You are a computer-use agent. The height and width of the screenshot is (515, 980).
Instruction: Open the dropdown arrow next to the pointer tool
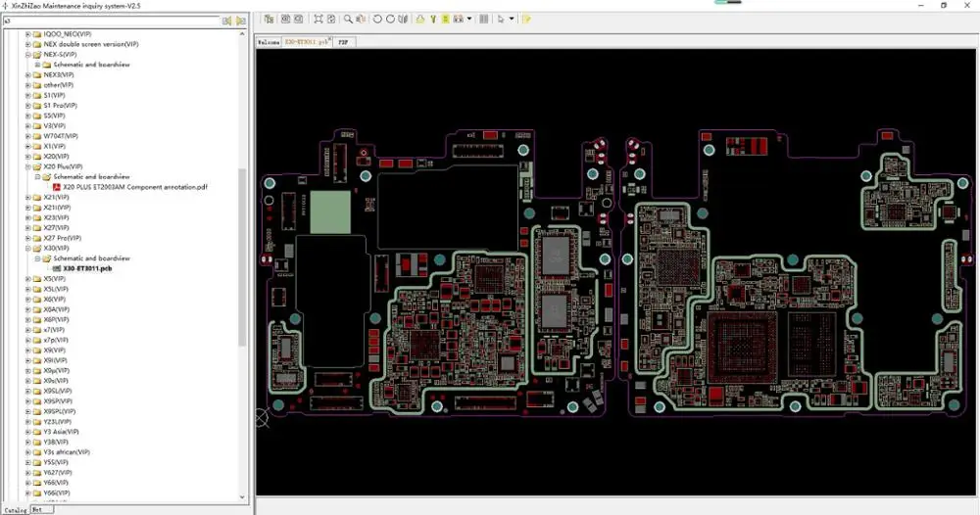tap(512, 19)
